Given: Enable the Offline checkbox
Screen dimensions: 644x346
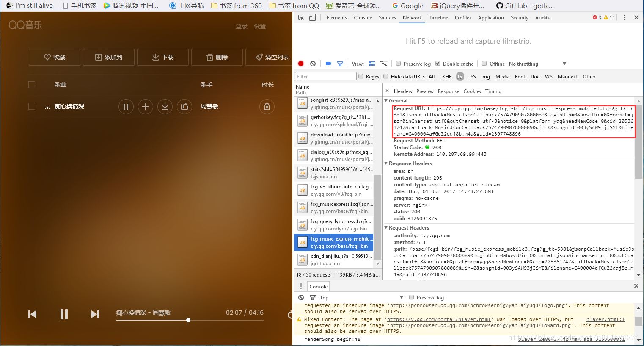Looking at the screenshot, I should tap(484, 64).
